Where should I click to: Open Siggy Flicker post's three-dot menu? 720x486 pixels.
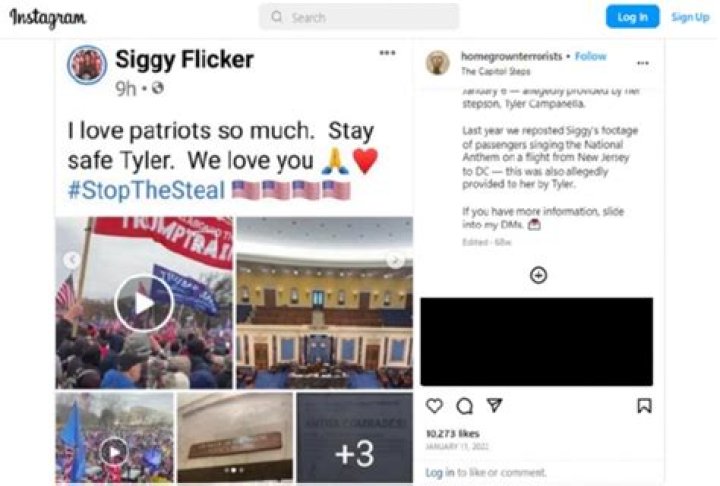(x=387, y=53)
